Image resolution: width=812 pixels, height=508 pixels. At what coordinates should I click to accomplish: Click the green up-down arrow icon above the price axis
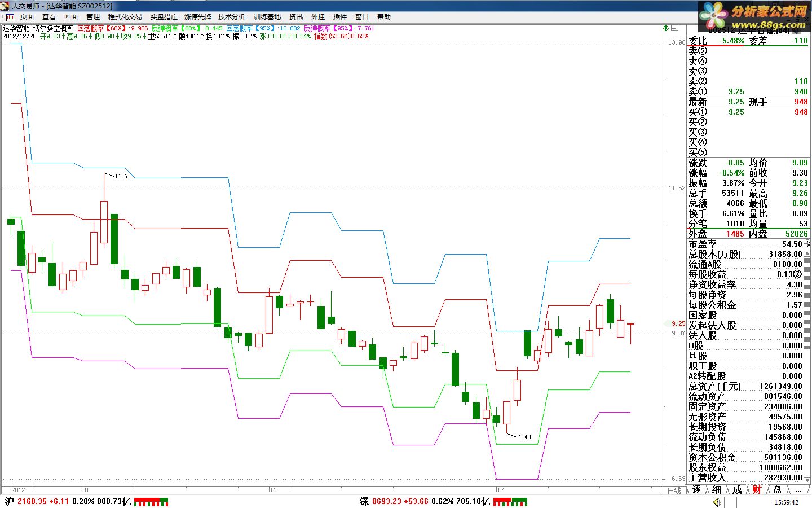tap(666, 28)
